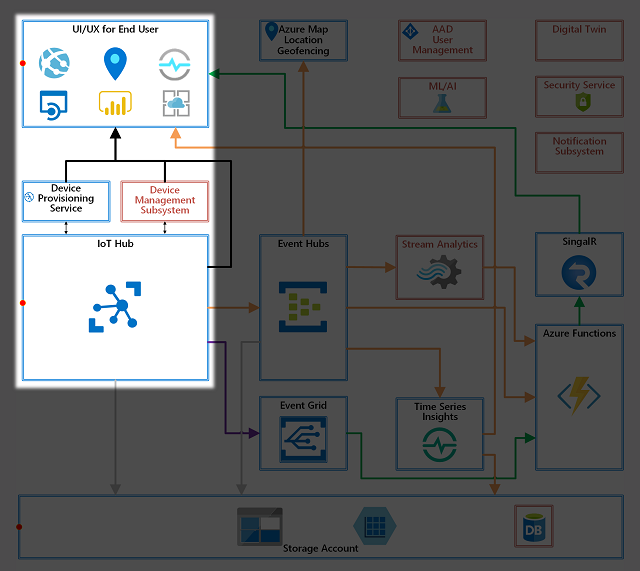
Task: Click the green Time Series Insights icon
Action: (x=440, y=444)
